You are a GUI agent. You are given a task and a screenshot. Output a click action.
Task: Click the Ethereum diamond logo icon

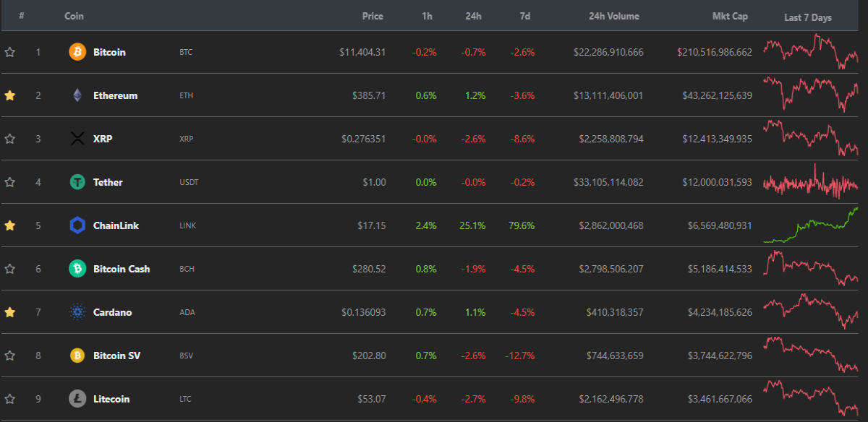point(77,95)
